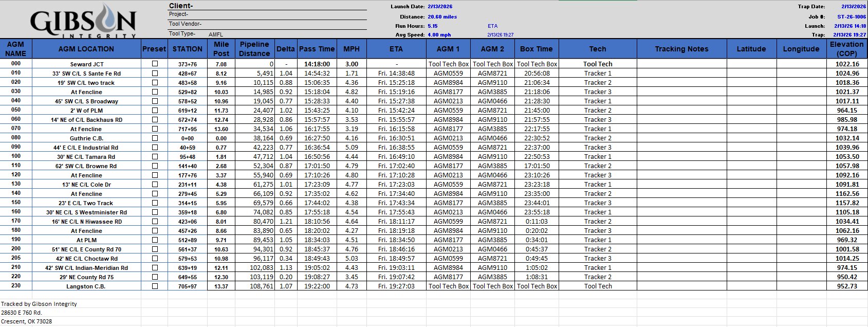868x327 pixels.
Task: Select Tool Tech in the Langston C.B. row
Action: pos(598,286)
